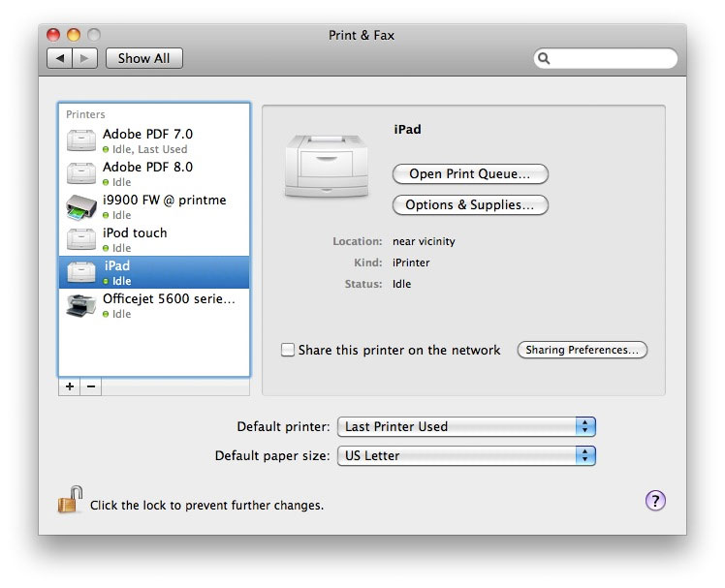
Task: Select the Officejet 5600 series printer icon
Action: pyautogui.click(x=81, y=305)
